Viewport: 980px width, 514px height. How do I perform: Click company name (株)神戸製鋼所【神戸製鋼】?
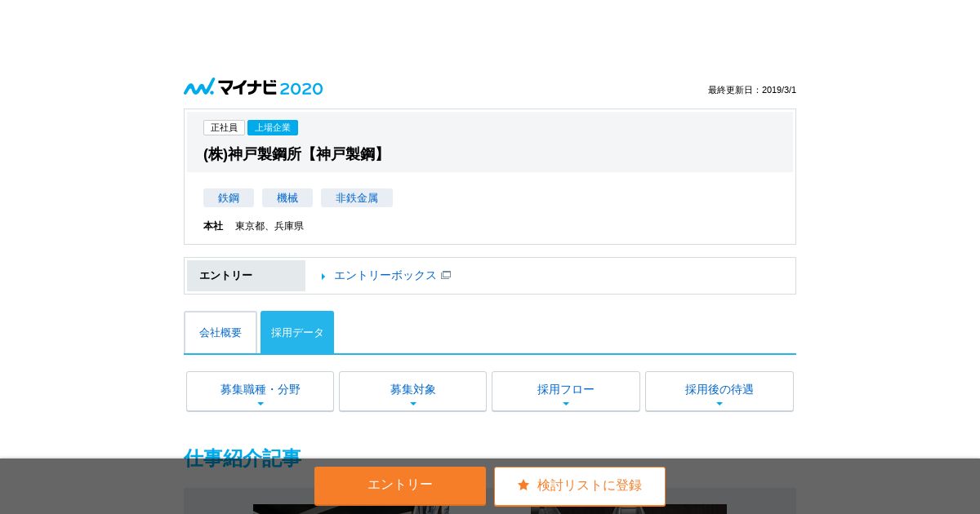296,154
